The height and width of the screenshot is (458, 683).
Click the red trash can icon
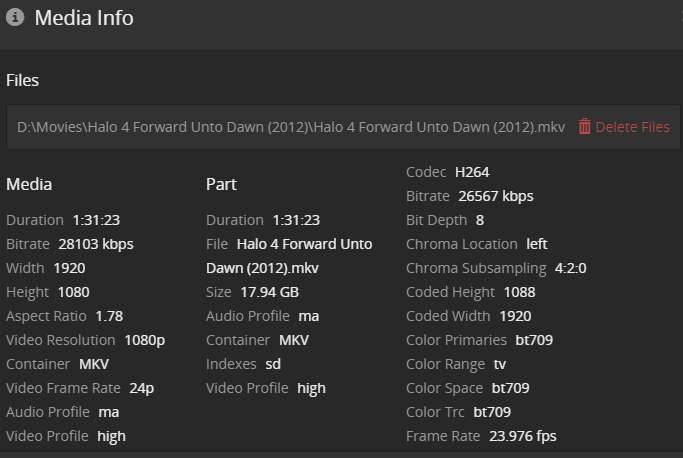point(585,127)
